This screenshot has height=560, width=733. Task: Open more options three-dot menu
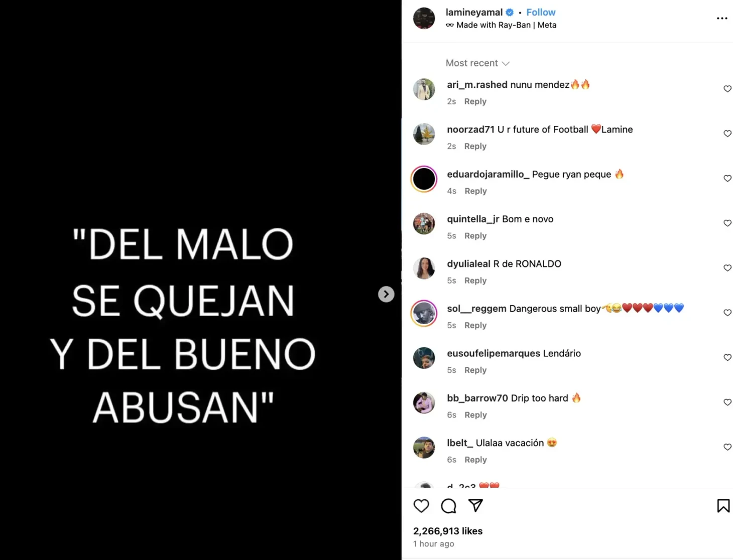click(x=722, y=19)
